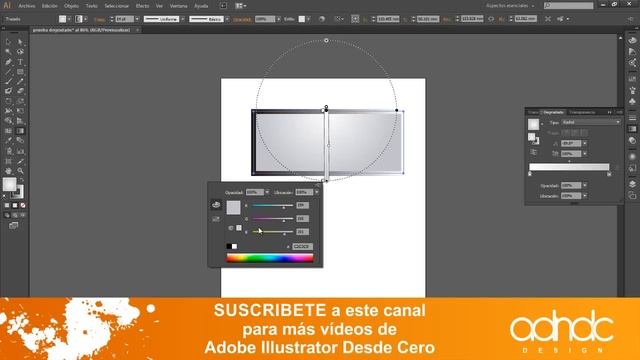
Task: Open the Layers panel from right dock
Action: pyautogui.click(x=632, y=184)
